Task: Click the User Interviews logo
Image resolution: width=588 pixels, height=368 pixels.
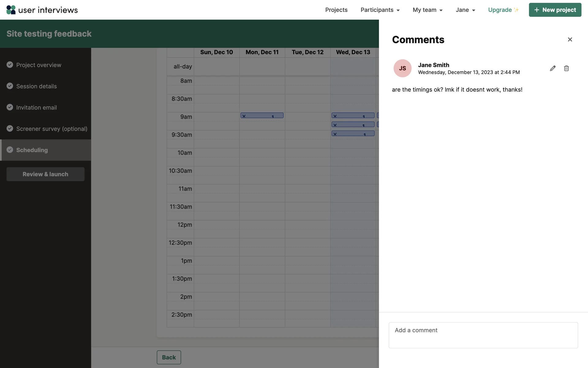Action: (x=42, y=10)
